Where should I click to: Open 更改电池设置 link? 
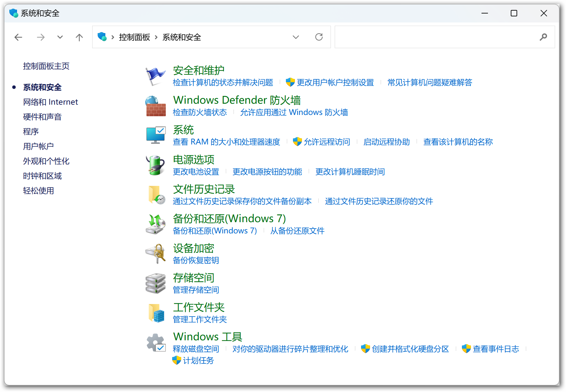pos(196,172)
